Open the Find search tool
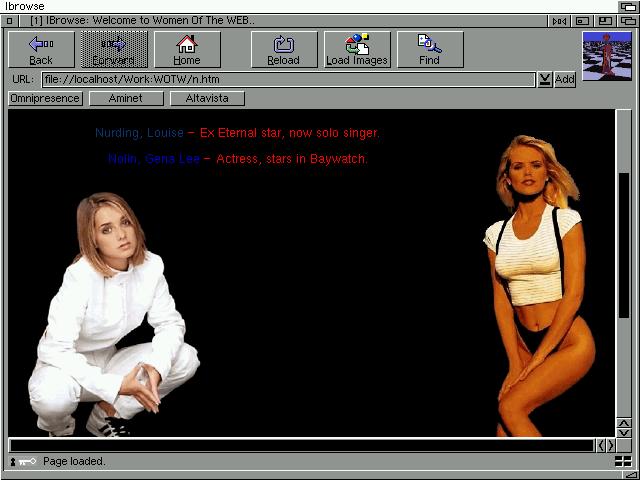640x480 pixels. 429,49
